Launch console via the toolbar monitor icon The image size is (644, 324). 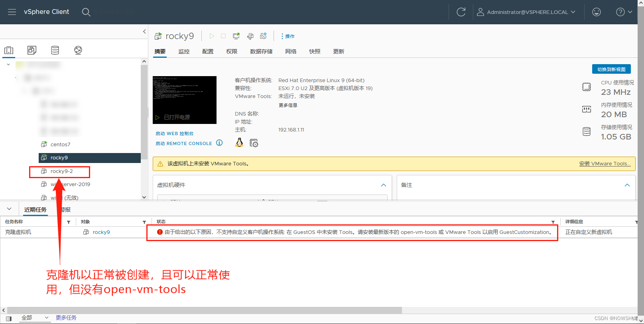pos(236,36)
